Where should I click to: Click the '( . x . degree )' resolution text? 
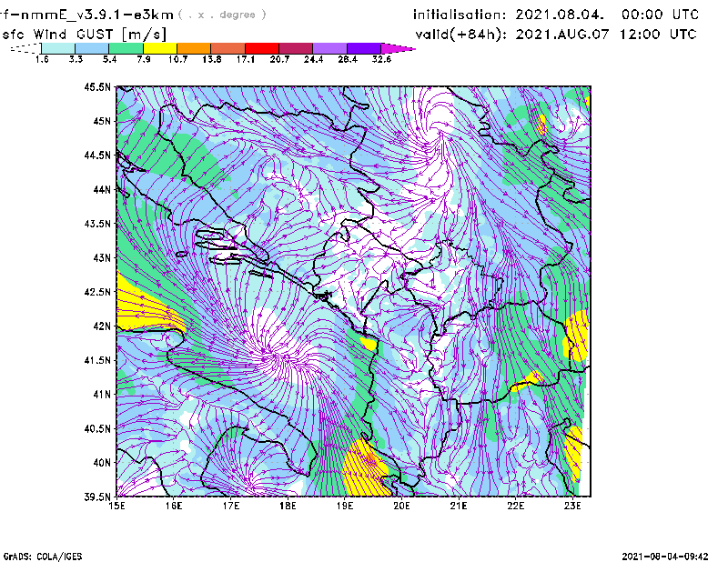pos(222,15)
